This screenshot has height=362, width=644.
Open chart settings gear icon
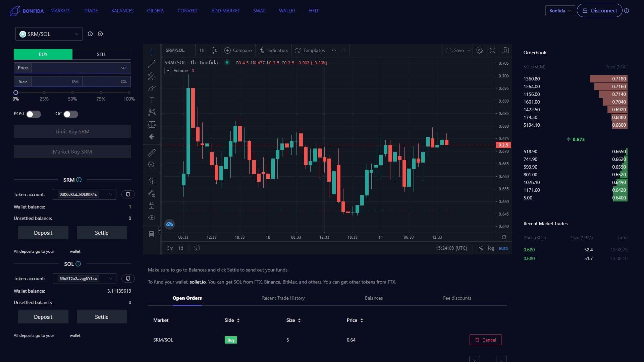pos(479,50)
